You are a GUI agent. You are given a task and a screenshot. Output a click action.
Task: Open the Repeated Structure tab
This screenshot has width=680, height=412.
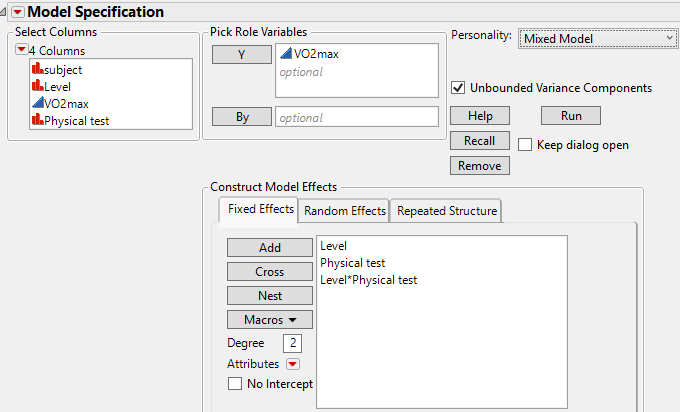point(445,211)
